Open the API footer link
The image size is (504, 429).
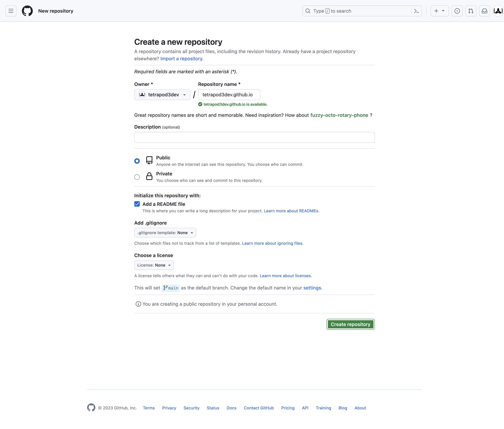click(305, 408)
